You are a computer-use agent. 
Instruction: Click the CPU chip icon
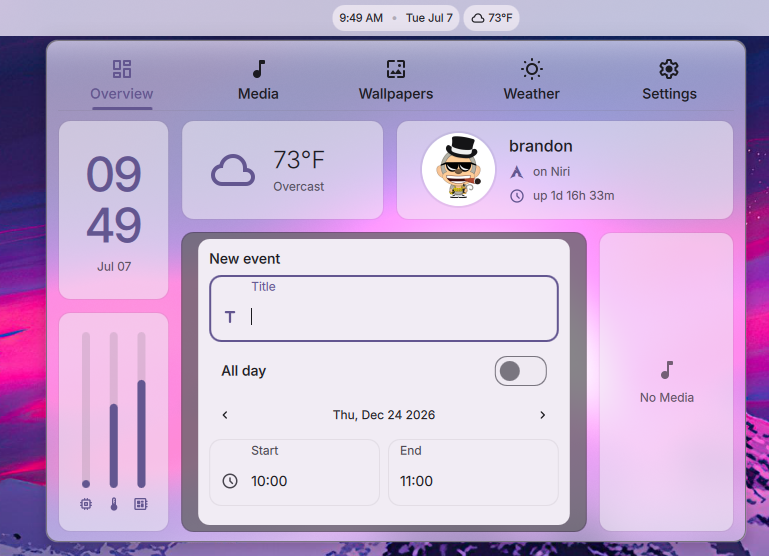(x=86, y=504)
